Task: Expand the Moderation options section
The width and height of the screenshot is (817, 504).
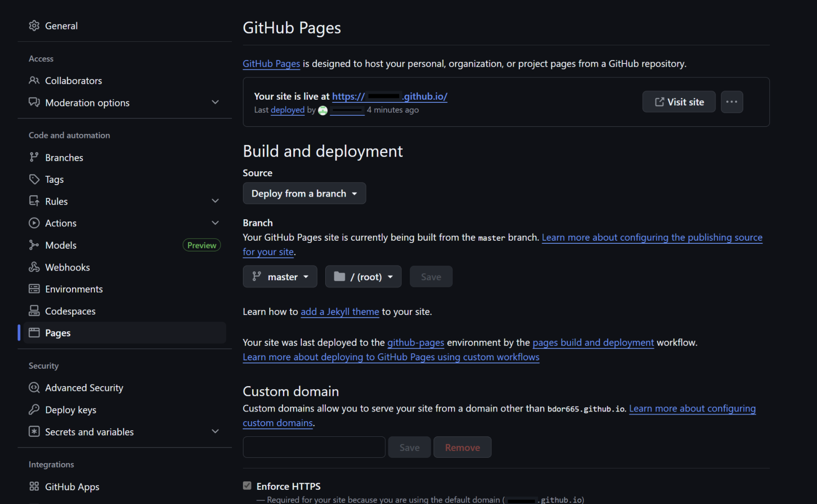Action: click(215, 102)
